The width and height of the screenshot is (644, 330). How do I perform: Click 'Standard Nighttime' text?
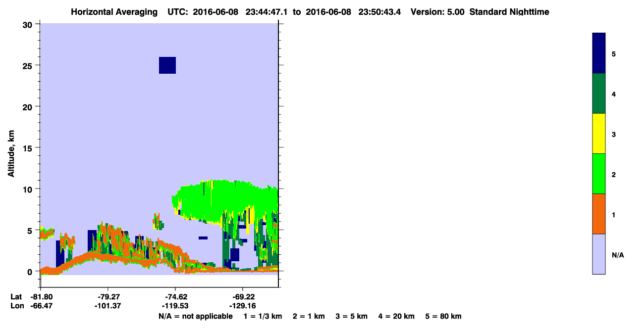point(509,12)
